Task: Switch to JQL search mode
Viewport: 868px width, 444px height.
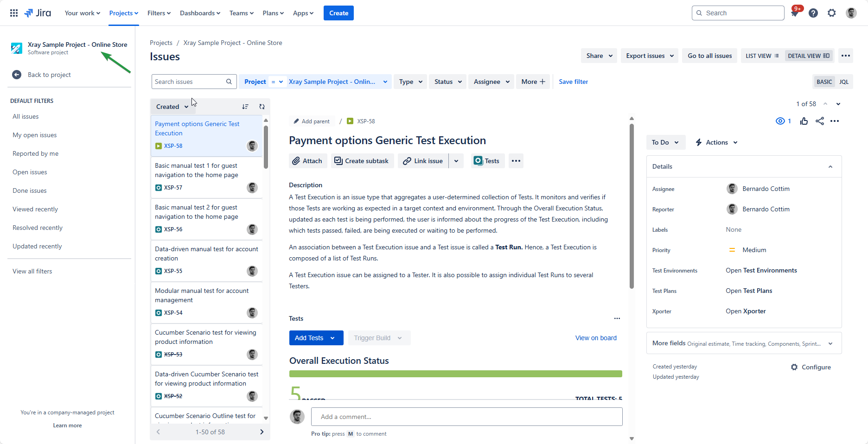Action: coord(844,82)
